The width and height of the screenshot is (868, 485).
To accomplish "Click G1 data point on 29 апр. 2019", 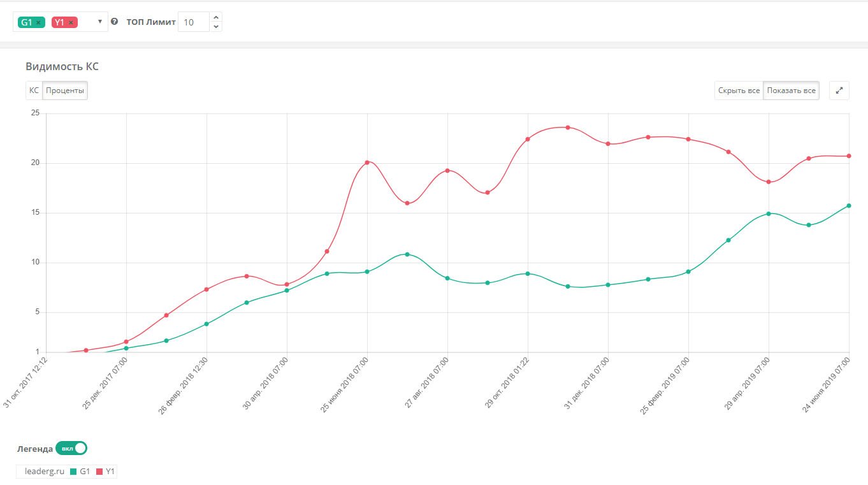I will point(769,214).
